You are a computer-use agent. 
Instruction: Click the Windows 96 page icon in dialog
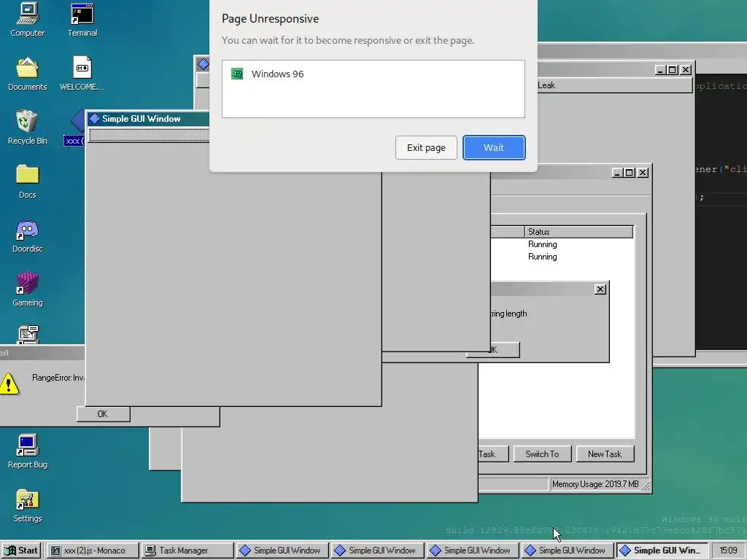coord(237,74)
